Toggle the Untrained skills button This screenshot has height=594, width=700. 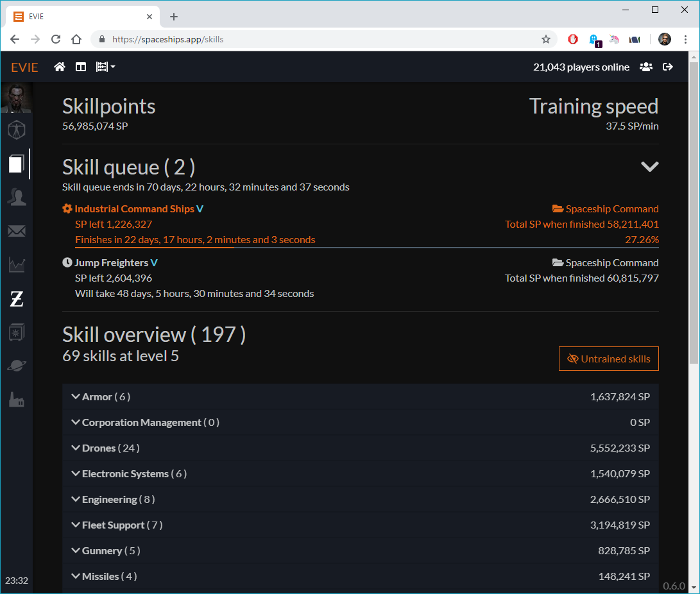point(608,359)
